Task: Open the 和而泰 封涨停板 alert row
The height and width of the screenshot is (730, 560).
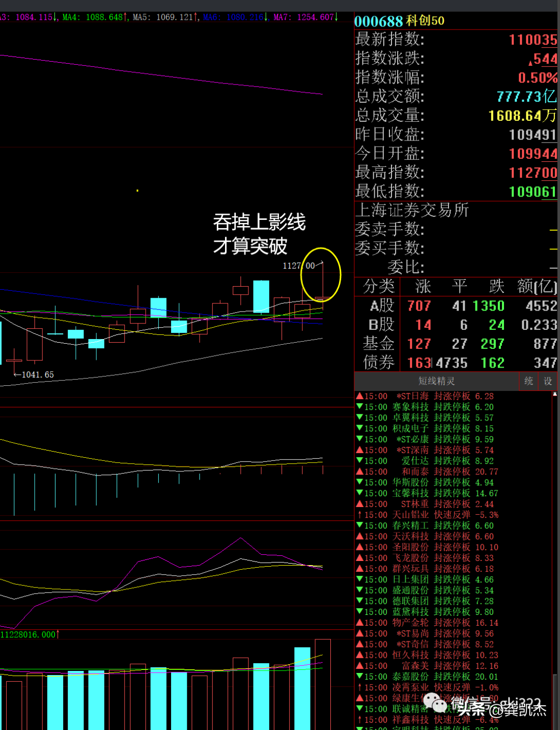Action: pyautogui.click(x=427, y=472)
